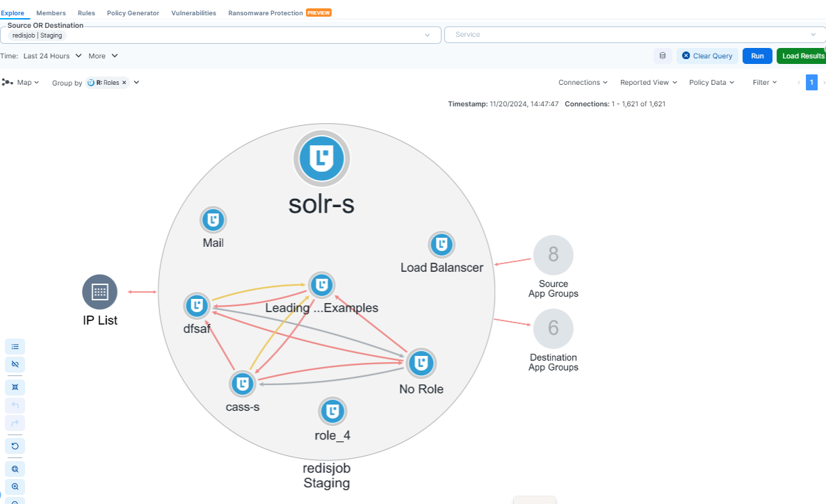Click the database icon beside Clear Query
This screenshot has width=826, height=504.
tap(662, 56)
